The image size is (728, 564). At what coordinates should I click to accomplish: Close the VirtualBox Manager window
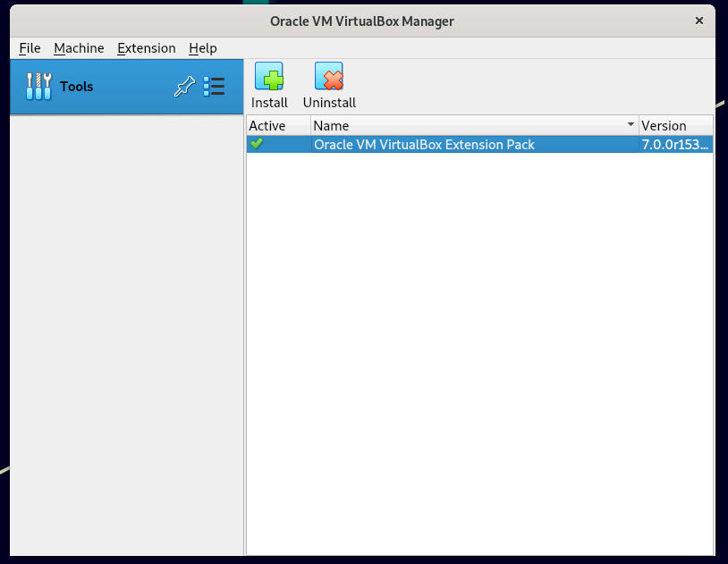(698, 21)
